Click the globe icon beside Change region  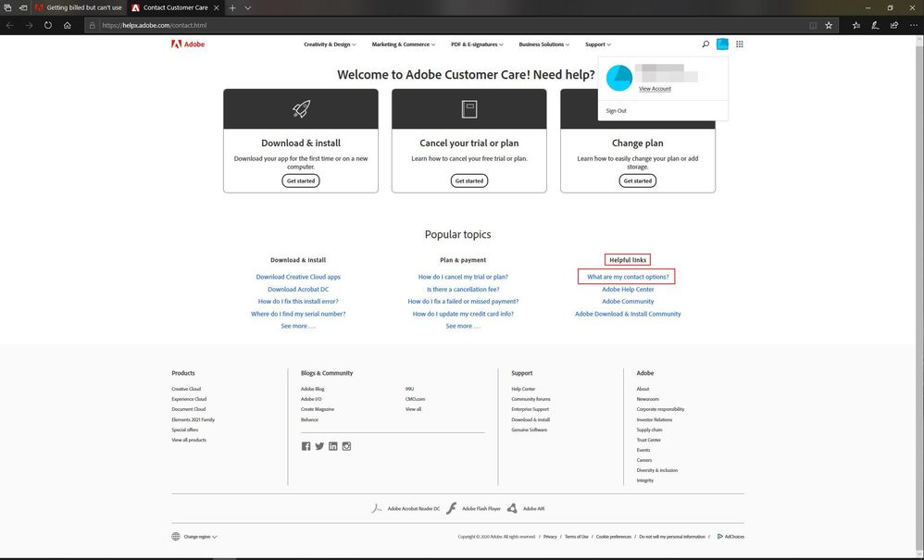(x=176, y=537)
